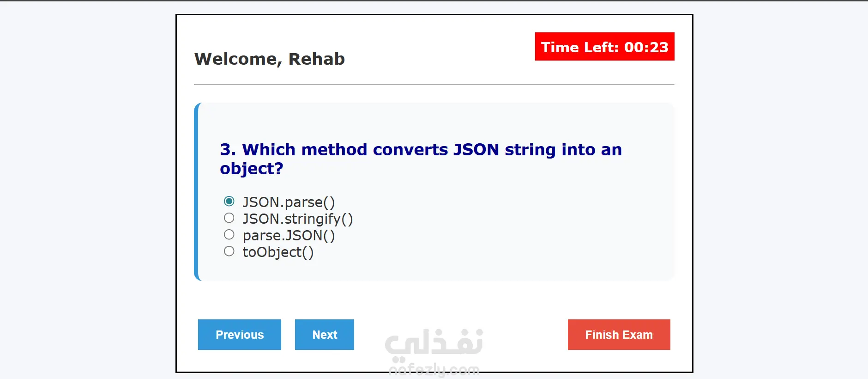
Task: Go to the Next question
Action: (x=324, y=335)
